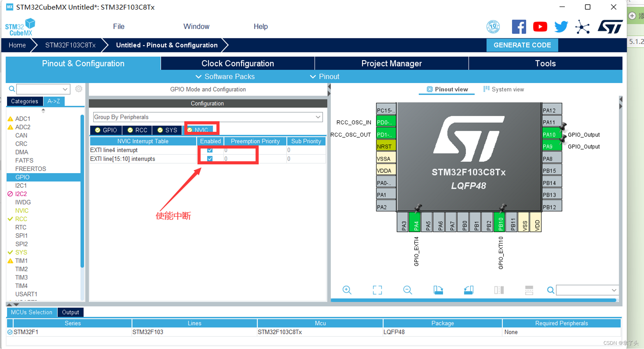Rotate the chip clockwise
Screen dimensions: 644x349
[438, 290]
